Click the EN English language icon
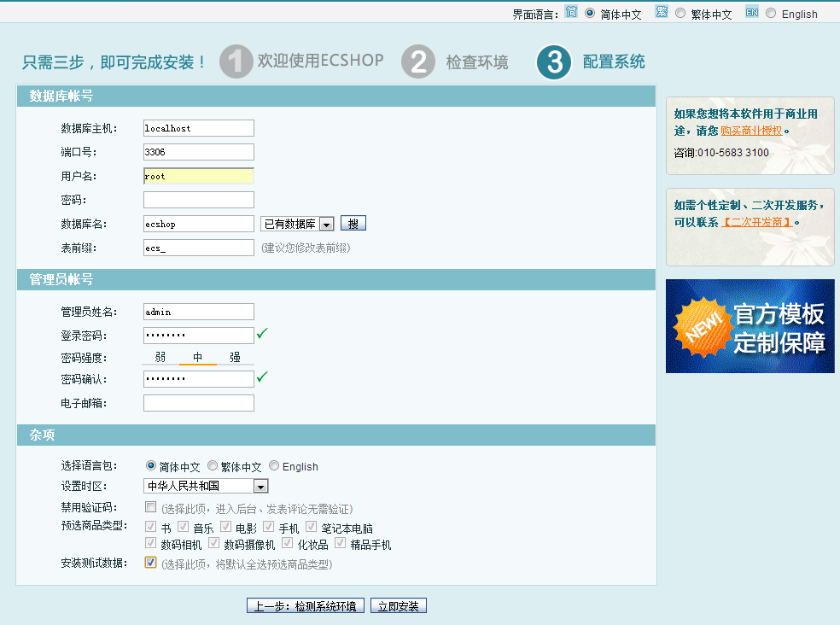Viewport: 840px width, 625px height. (752, 12)
